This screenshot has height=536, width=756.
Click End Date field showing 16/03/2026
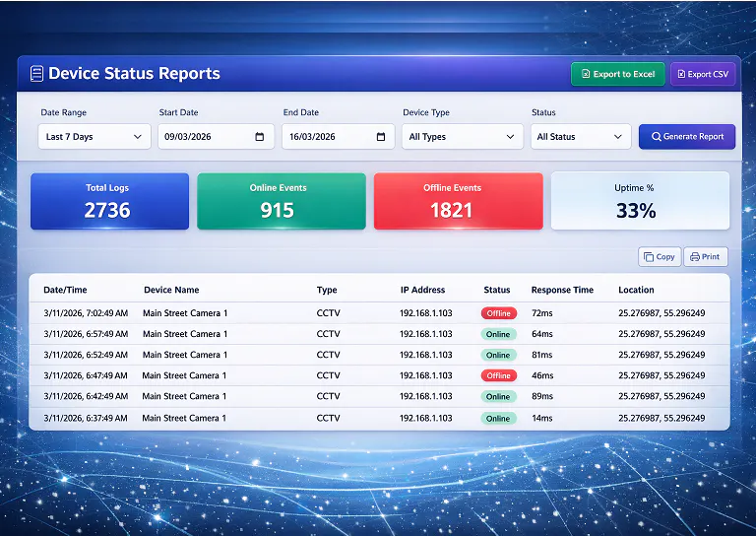(338, 137)
